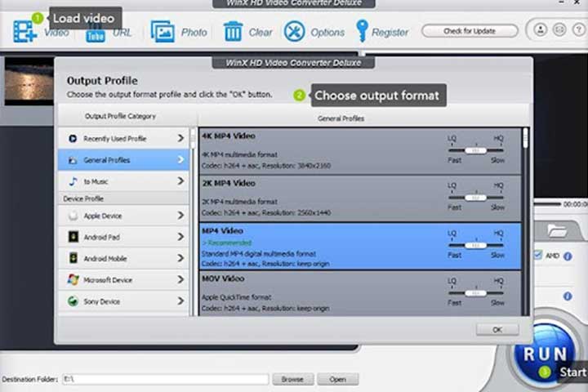Open the YouTube URL downloader icon
The width and height of the screenshot is (588, 392).
96,33
